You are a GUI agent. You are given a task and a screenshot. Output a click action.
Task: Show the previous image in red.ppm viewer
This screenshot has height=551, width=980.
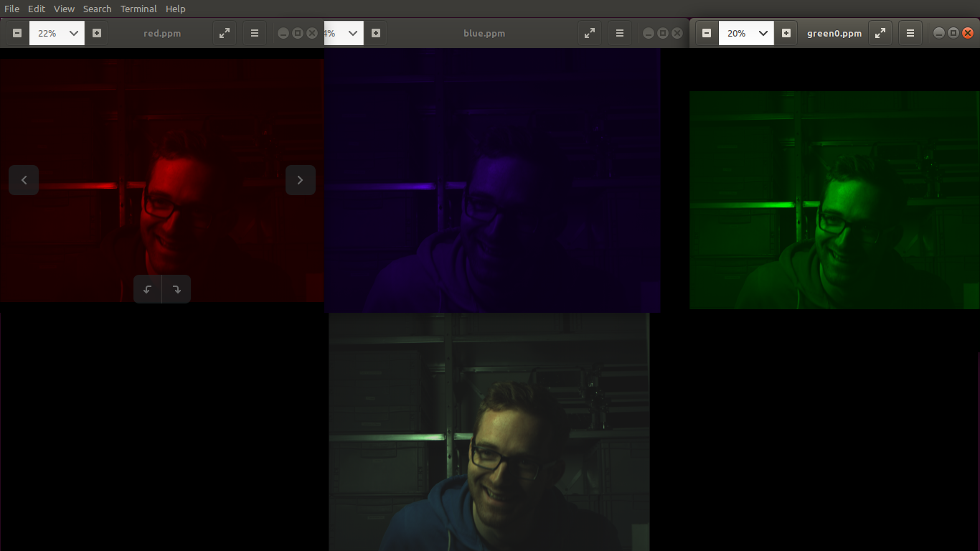point(24,180)
